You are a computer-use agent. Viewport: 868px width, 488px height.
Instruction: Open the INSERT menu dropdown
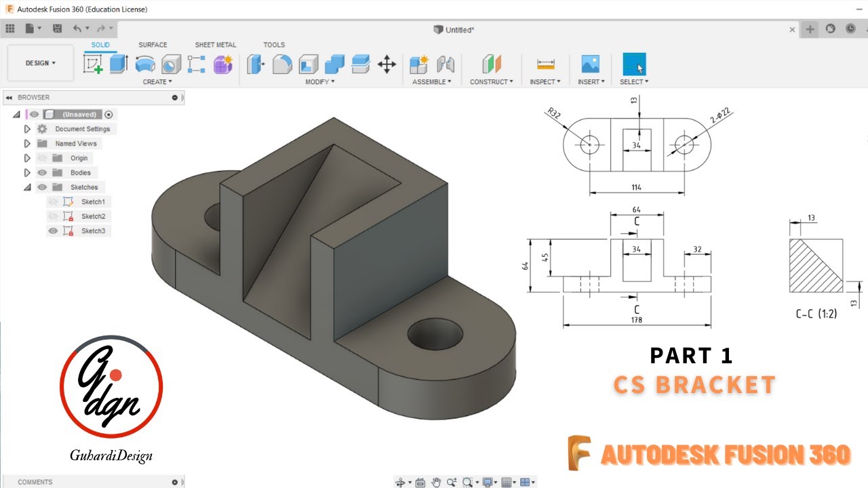[591, 82]
